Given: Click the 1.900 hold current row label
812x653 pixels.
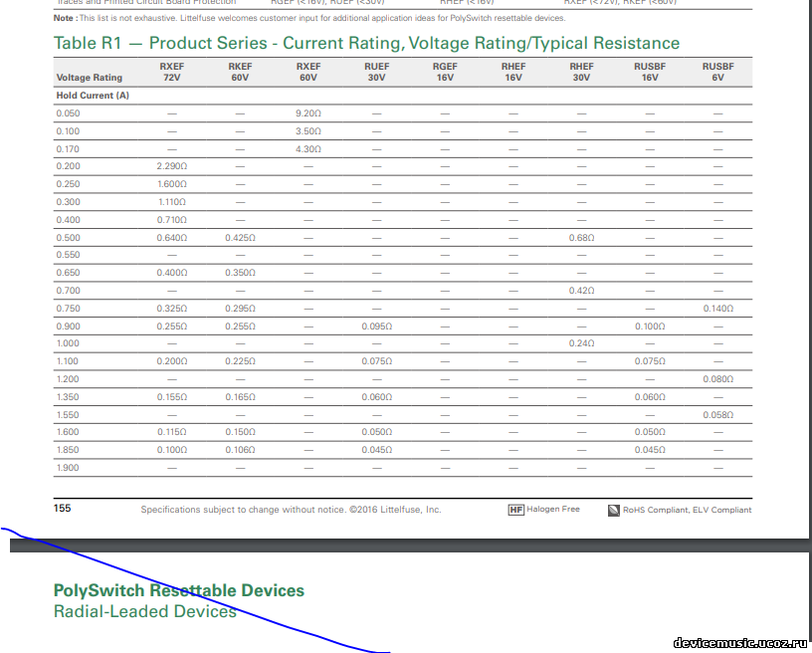Looking at the screenshot, I should click(x=68, y=468).
